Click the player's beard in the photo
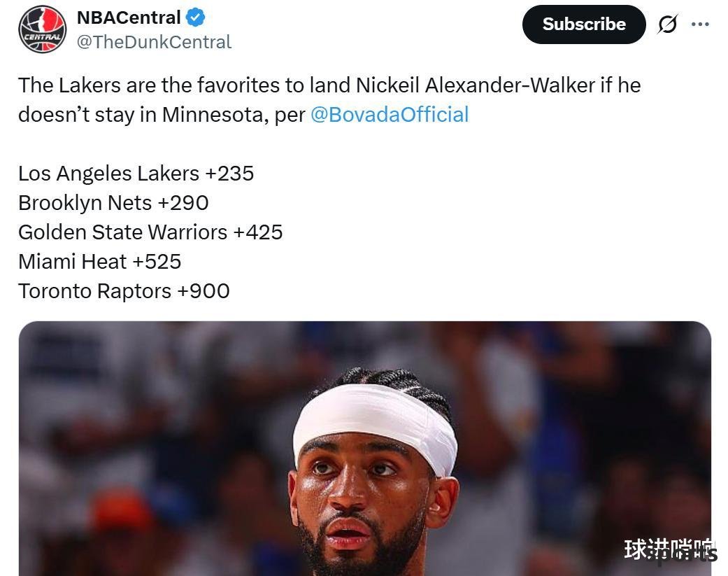Viewport: 728px width, 576px height. point(362,548)
